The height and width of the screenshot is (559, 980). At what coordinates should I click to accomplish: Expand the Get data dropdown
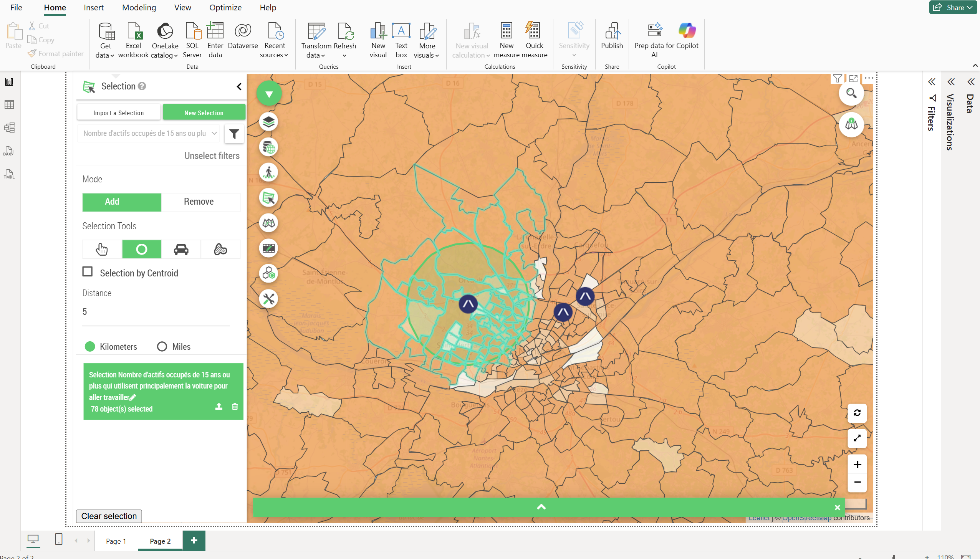point(105,55)
